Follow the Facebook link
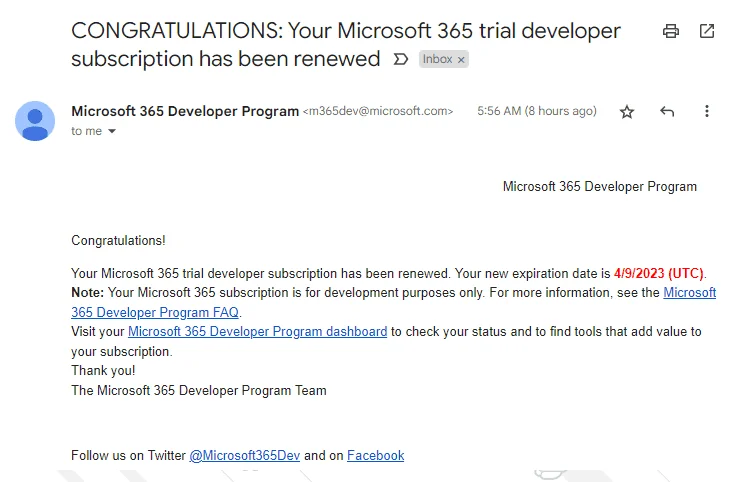Screen dimensions: 731x482 coord(375,455)
